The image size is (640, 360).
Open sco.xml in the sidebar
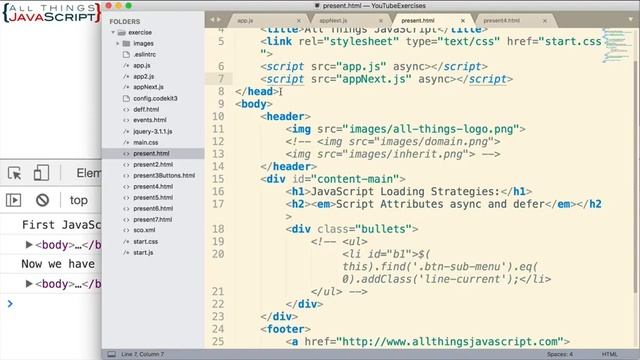pyautogui.click(x=144, y=230)
